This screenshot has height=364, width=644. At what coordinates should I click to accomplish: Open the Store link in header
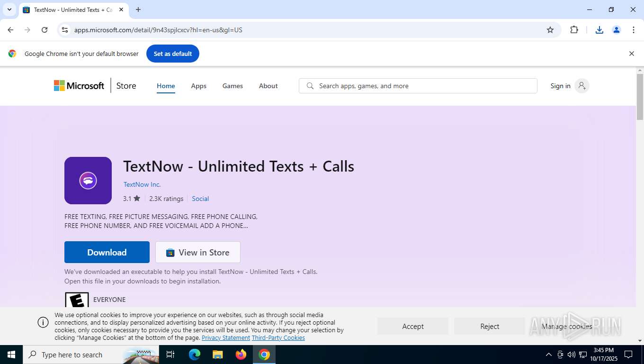pos(126,86)
